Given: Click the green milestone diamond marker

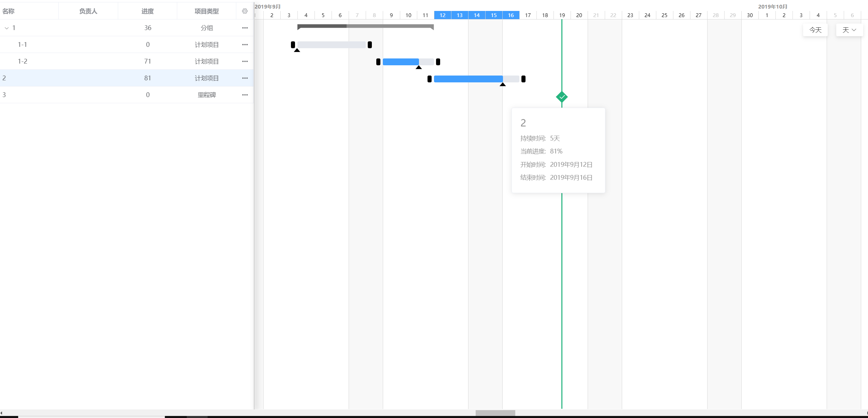Looking at the screenshot, I should point(562,97).
